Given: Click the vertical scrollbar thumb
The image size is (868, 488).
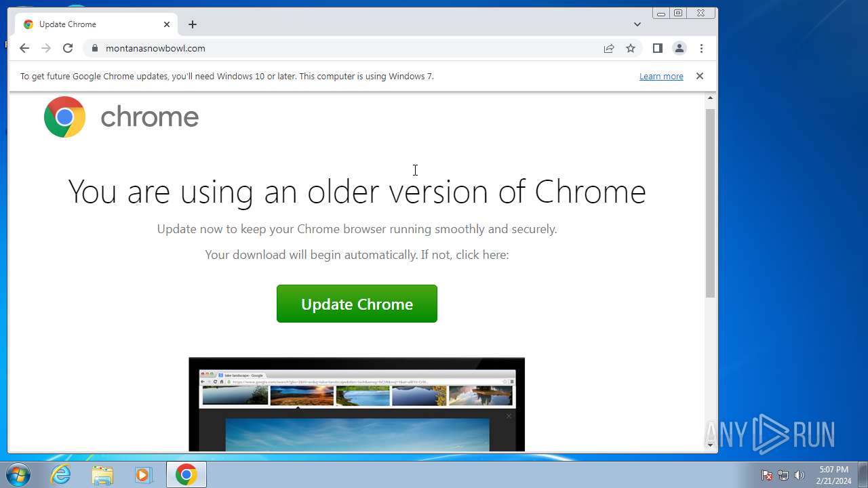Looking at the screenshot, I should (710, 203).
